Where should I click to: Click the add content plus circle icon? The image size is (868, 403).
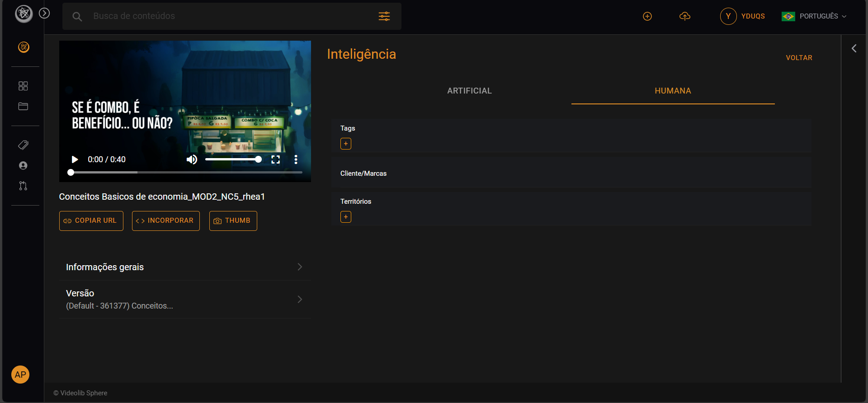[647, 16]
